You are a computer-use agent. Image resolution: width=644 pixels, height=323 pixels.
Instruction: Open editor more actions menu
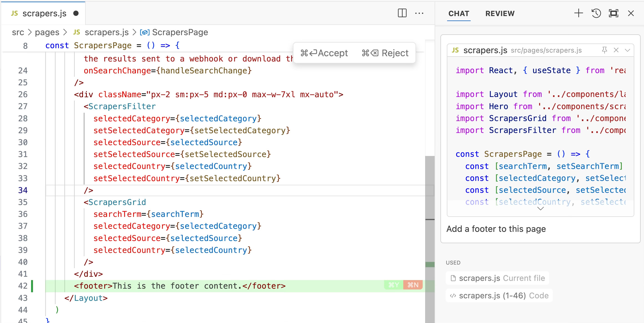click(x=419, y=13)
